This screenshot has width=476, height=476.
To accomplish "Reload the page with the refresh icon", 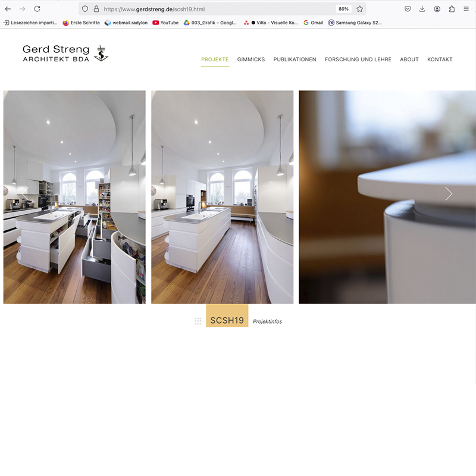I will click(37, 9).
